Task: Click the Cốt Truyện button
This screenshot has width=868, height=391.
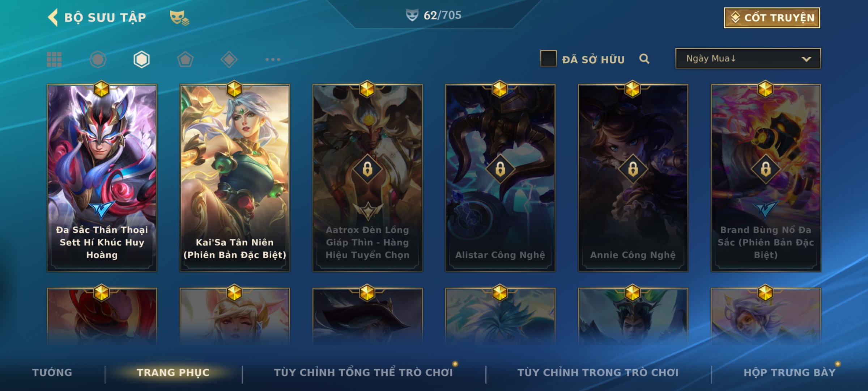Action: [772, 18]
